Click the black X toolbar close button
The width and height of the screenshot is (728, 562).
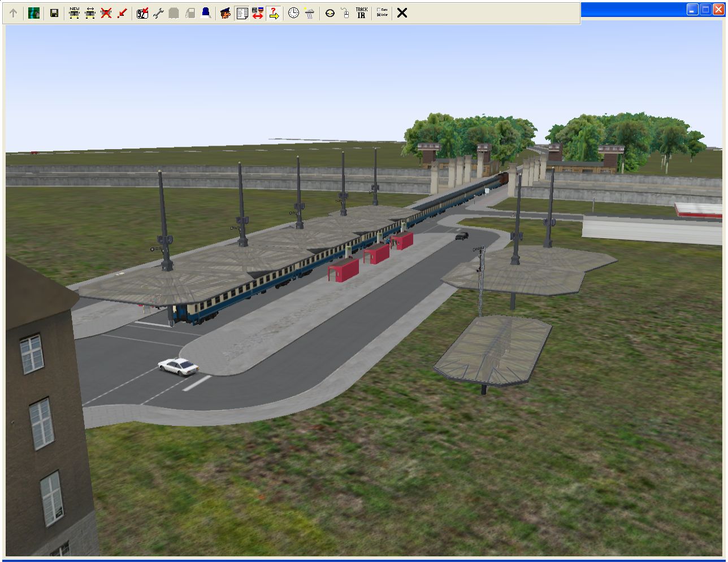pos(402,13)
